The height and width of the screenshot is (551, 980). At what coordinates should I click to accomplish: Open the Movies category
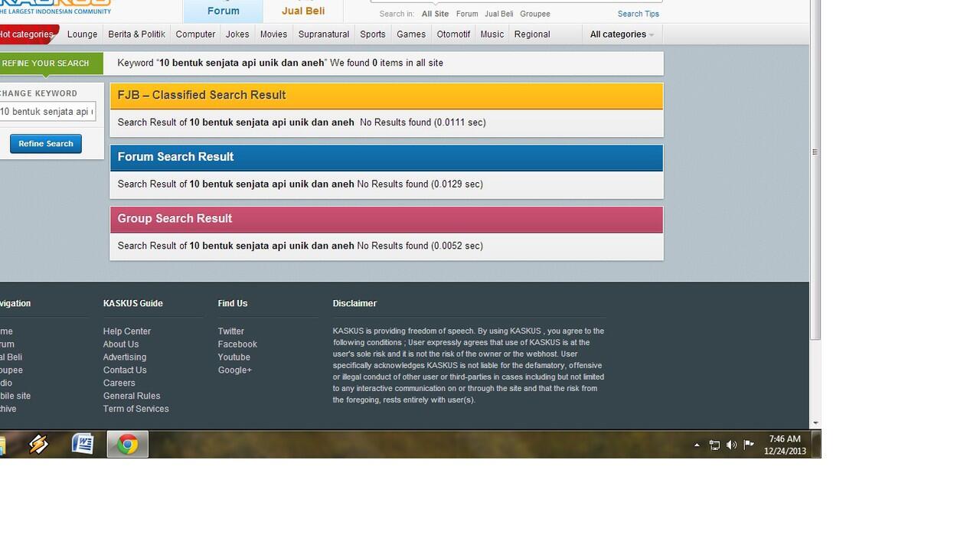[x=273, y=34]
